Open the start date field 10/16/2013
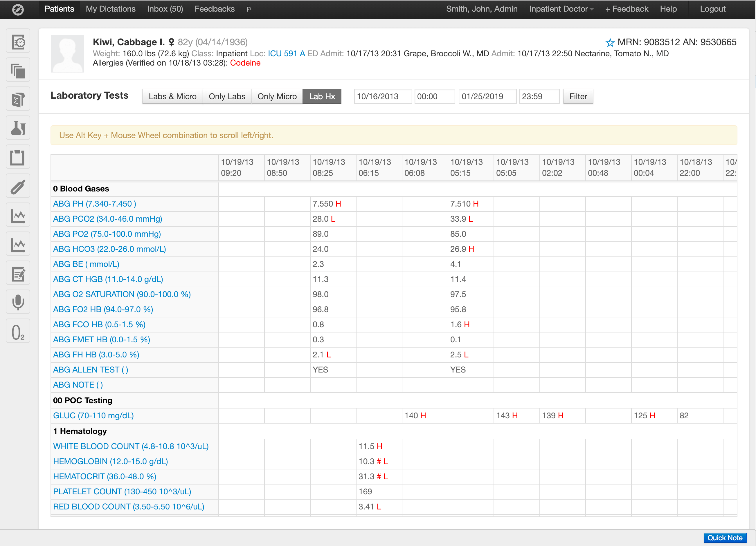756x546 pixels. [x=383, y=97]
